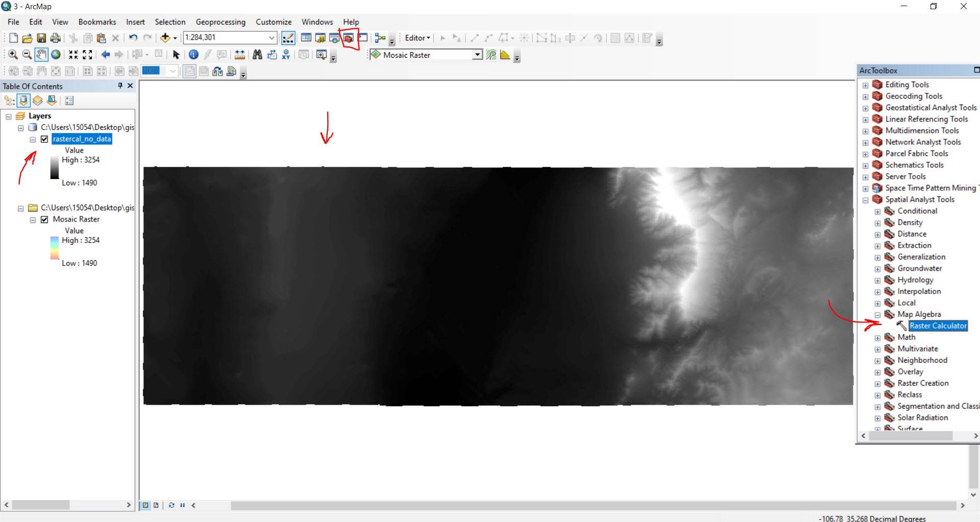
Task: Expand the Editing Tools toolbox
Action: click(865, 85)
